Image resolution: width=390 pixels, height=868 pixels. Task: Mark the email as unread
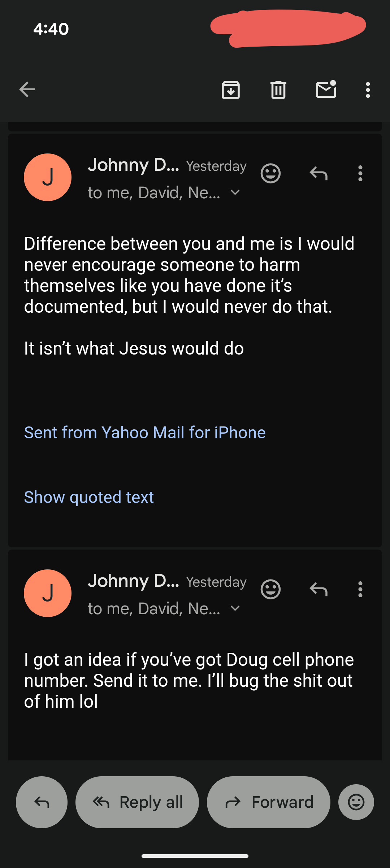click(x=326, y=90)
